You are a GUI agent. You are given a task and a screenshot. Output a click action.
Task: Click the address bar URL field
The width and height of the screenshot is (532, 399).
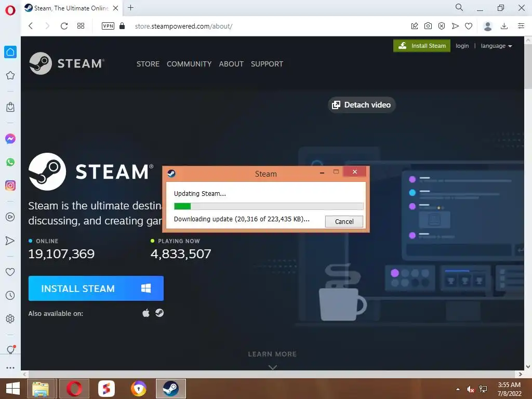pyautogui.click(x=183, y=26)
